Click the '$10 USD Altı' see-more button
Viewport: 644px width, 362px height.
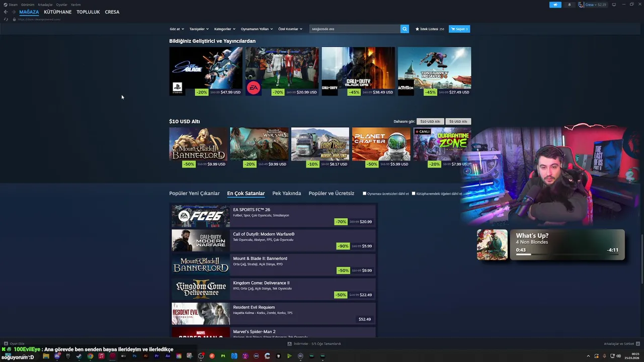click(x=430, y=121)
